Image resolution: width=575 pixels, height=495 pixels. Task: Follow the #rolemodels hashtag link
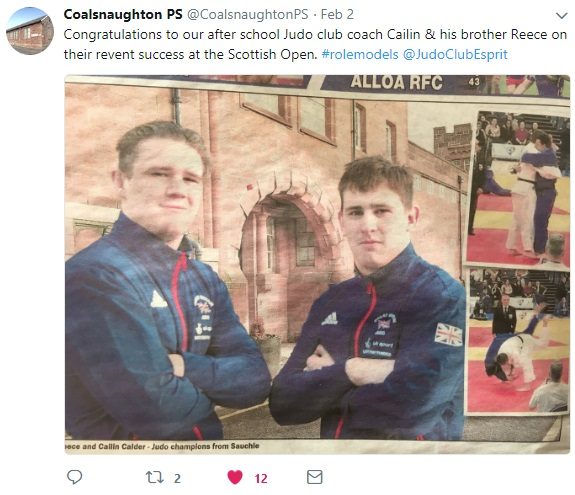360,54
